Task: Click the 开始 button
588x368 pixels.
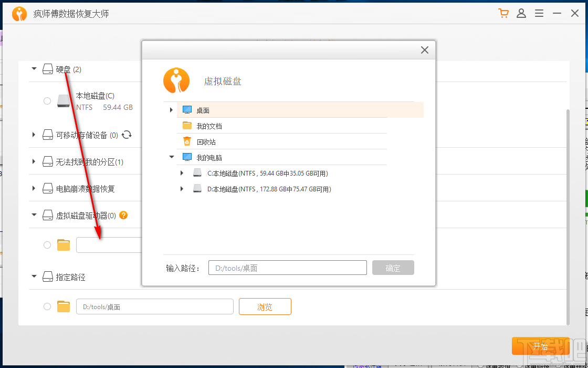Action: click(540, 346)
